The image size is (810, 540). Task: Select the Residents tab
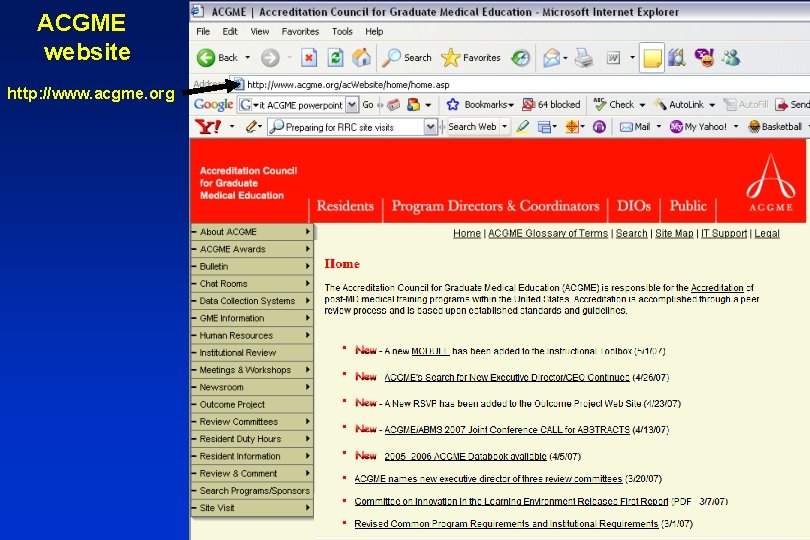(345, 206)
